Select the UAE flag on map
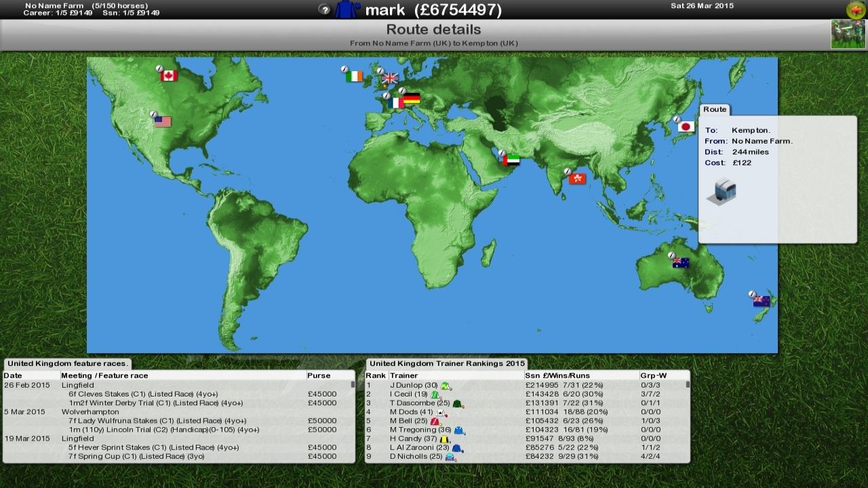 [511, 161]
